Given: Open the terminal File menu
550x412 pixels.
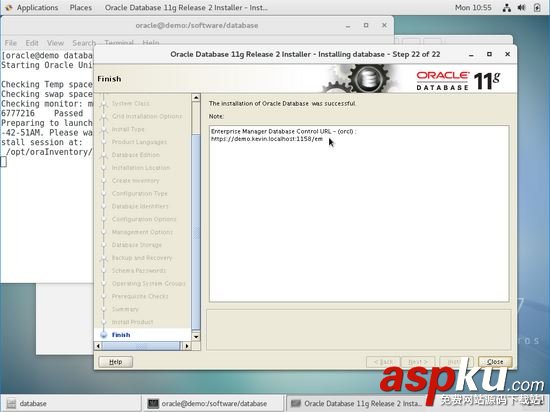Looking at the screenshot, I should tap(11, 43).
